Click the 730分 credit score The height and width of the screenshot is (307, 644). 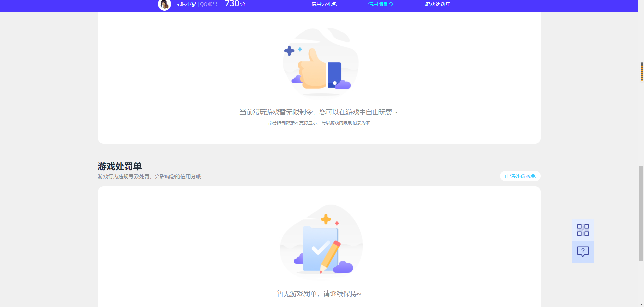tap(235, 4)
